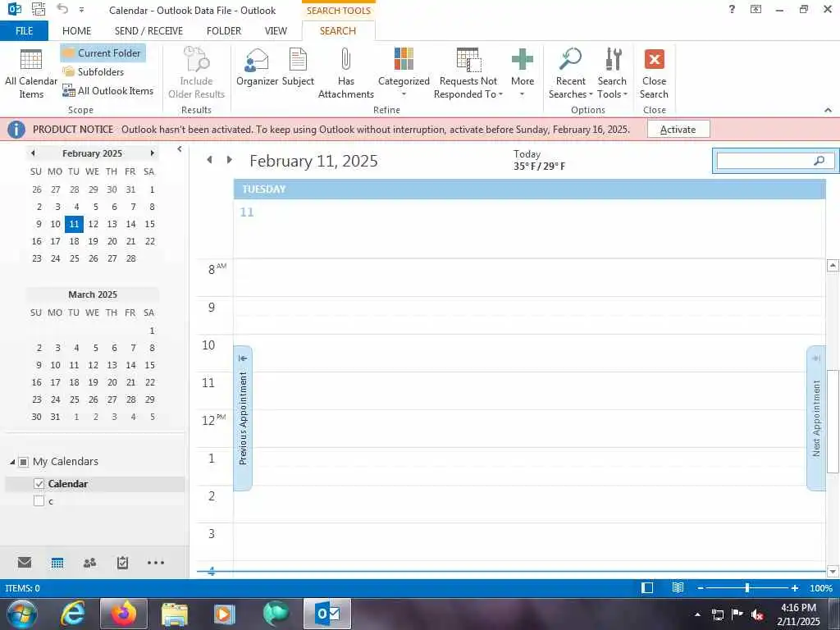This screenshot has width=840, height=630.
Task: Go to next month in date navigator
Action: [152, 153]
